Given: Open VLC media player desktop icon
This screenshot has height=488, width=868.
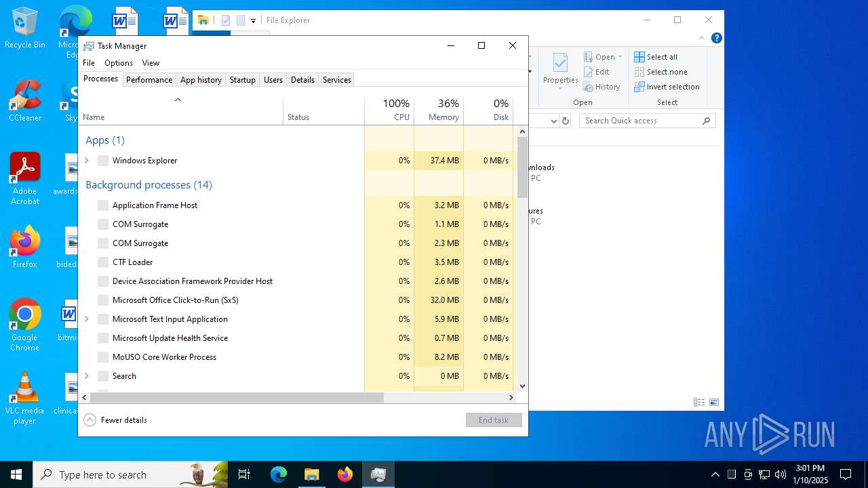Looking at the screenshot, I should 25,399.
